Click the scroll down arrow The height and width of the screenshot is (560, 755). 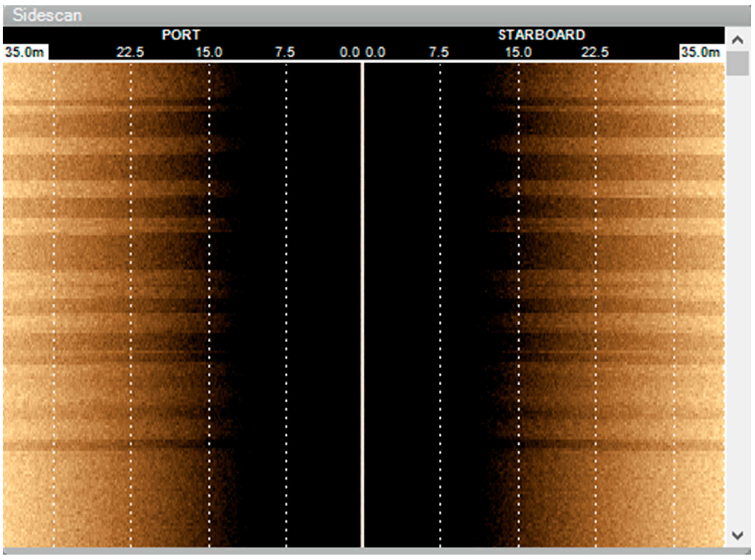(738, 536)
